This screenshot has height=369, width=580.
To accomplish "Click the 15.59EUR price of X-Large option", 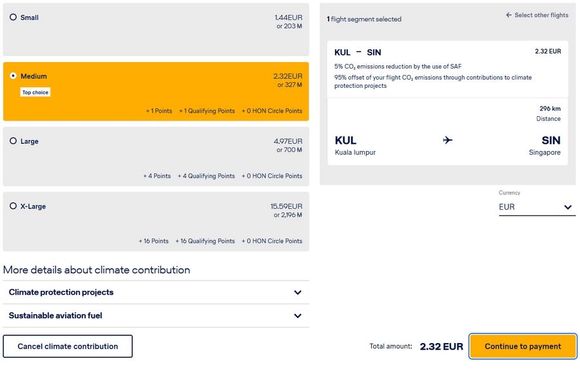I will pos(286,206).
